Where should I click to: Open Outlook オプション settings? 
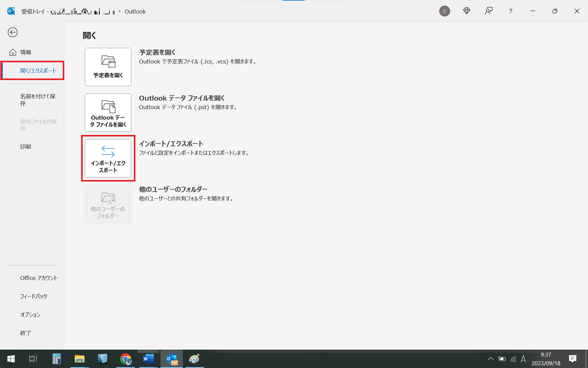point(30,315)
